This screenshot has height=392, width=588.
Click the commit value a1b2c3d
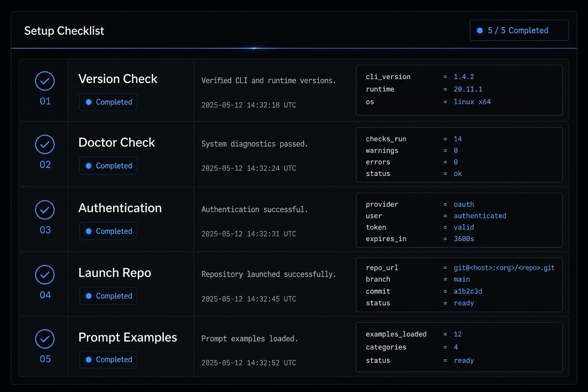click(468, 291)
